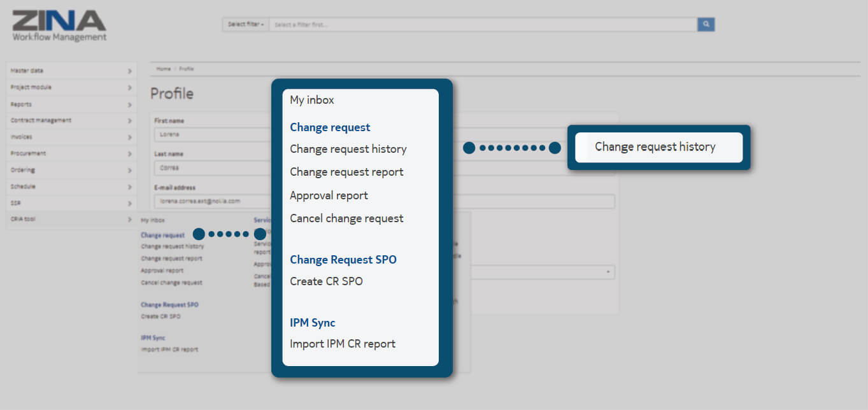Click the chevron arrow beside Invoices
Image resolution: width=868 pixels, height=410 pixels.
[129, 137]
